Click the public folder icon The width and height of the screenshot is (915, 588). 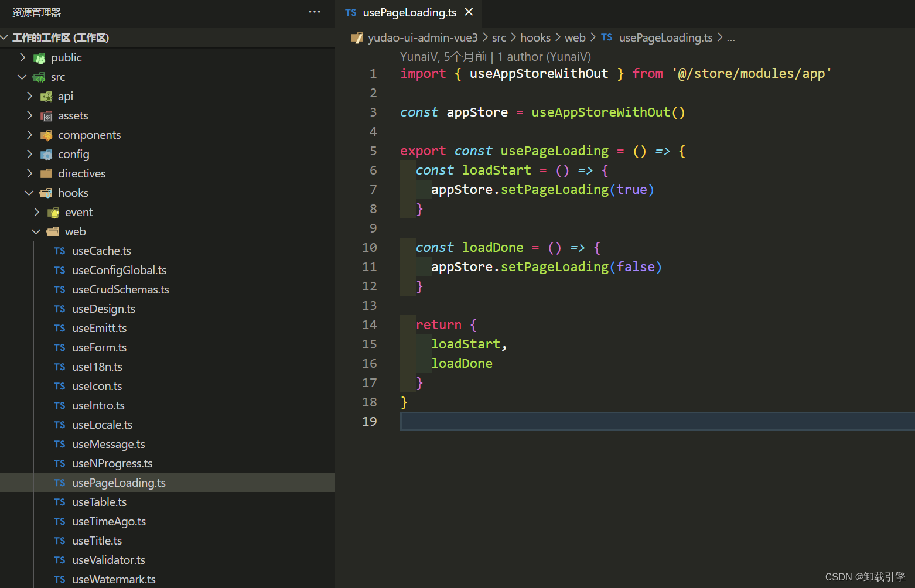(39, 58)
